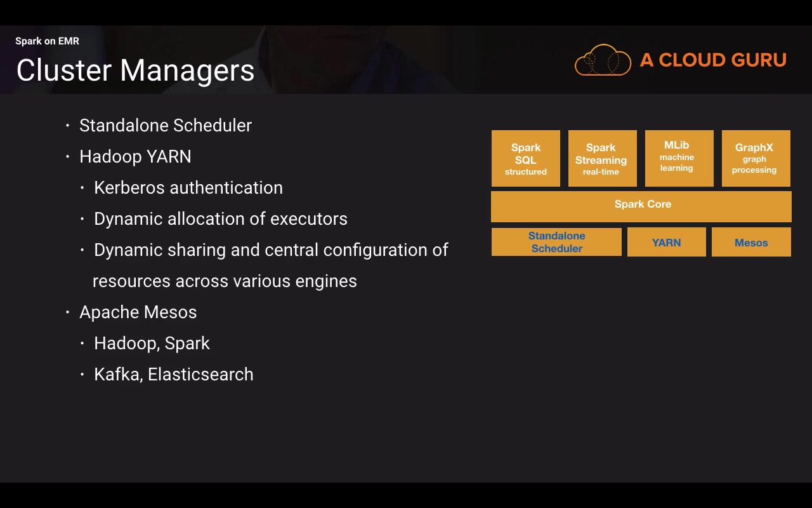812x508 pixels.
Task: Click the 'Mesos' diagram box
Action: click(751, 242)
